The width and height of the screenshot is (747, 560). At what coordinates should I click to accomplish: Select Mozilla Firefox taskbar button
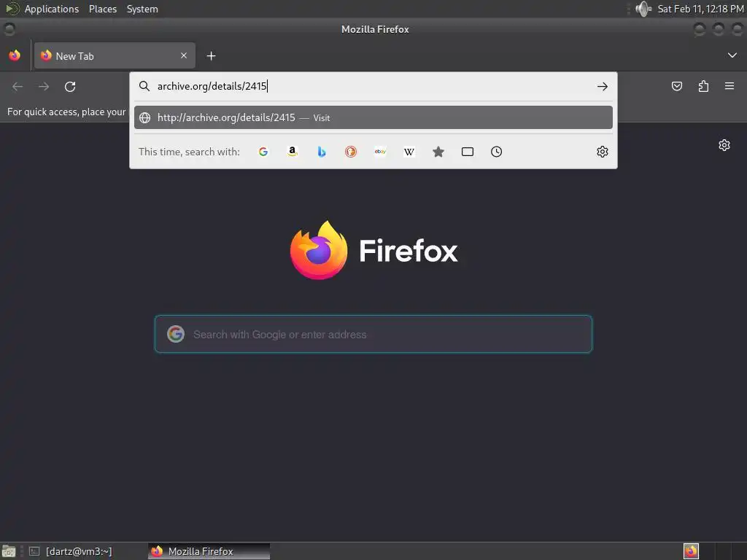point(209,551)
